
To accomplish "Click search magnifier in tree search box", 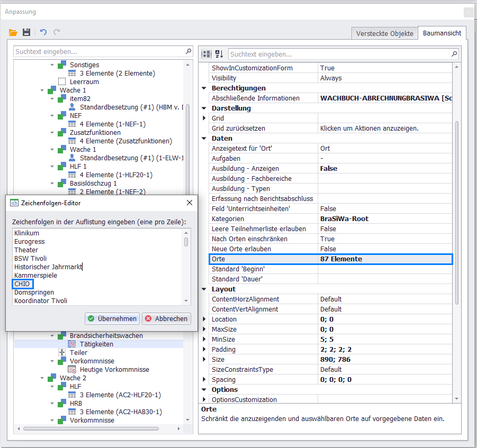I will coord(188,52).
